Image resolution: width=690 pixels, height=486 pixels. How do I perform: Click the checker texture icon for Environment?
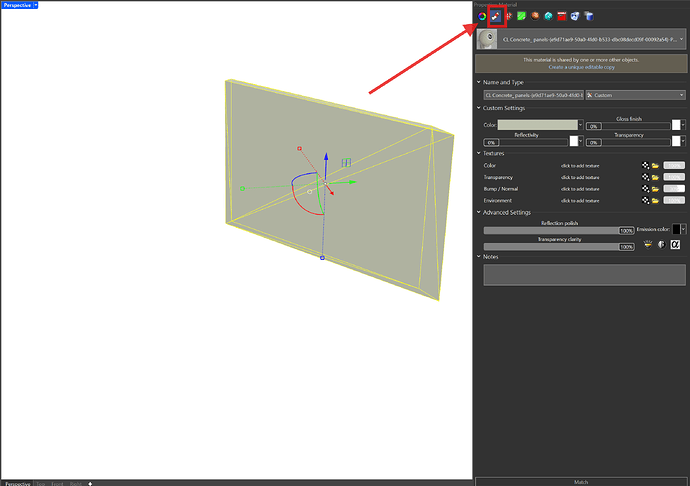pyautogui.click(x=645, y=200)
